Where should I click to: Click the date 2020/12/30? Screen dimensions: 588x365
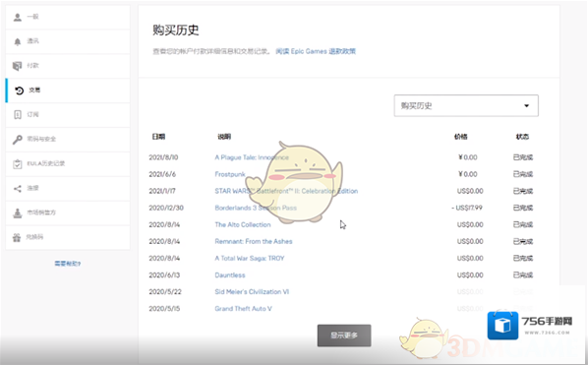(166, 208)
